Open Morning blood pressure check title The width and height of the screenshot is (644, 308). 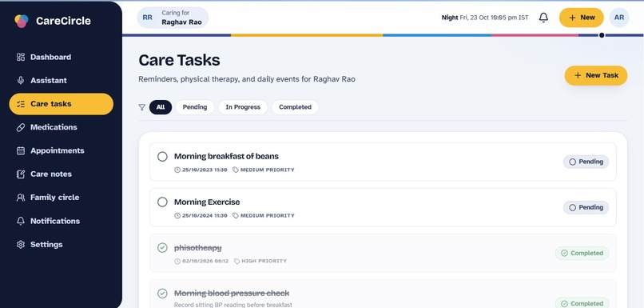pyautogui.click(x=232, y=293)
